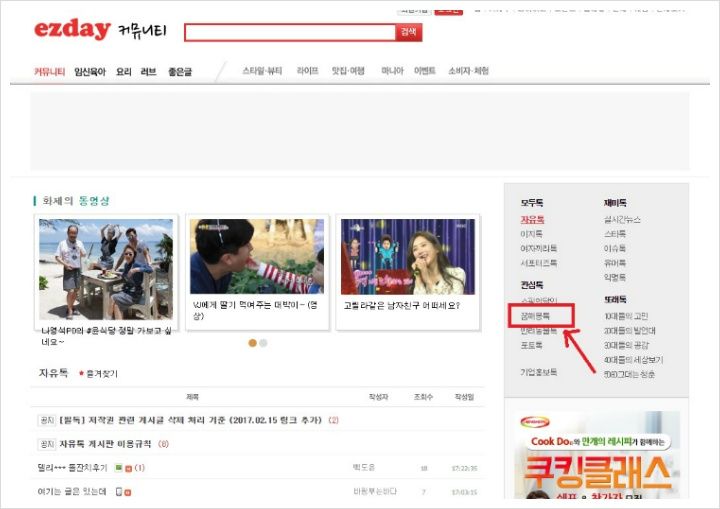The image size is (720, 509).
Task: Open the 유머톡 sidebar link
Action: pos(615,263)
